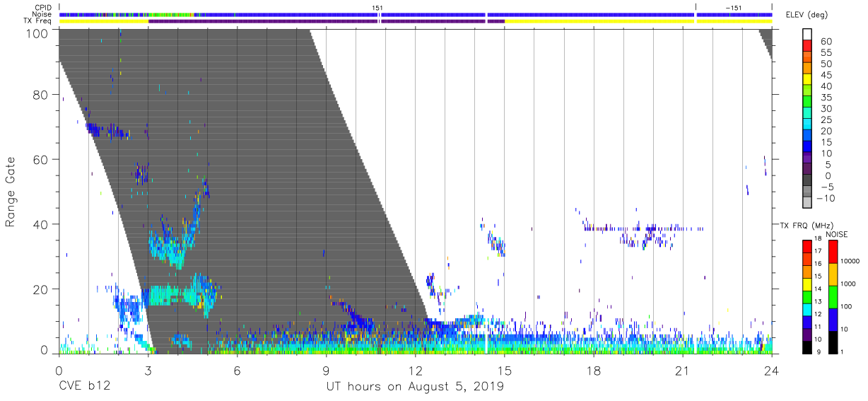The image size is (868, 401).
Task: Click the '151' CPID value above the plot
Action: (x=377, y=8)
